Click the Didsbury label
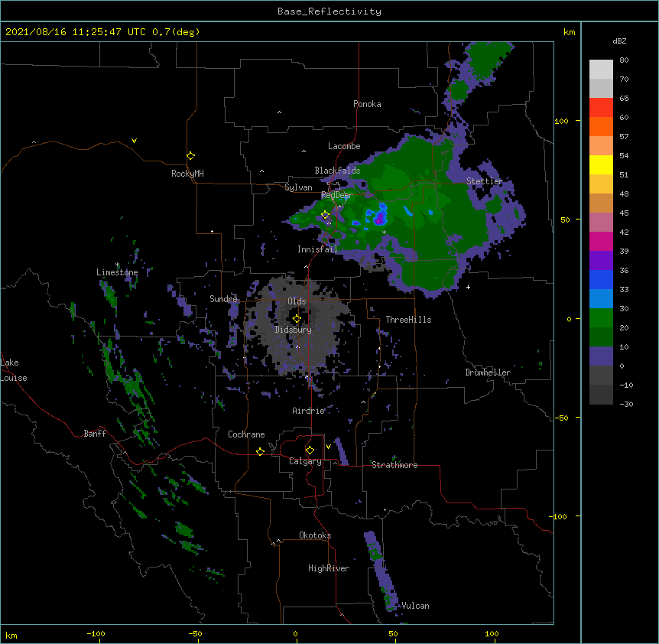This screenshot has width=659, height=644. click(x=294, y=330)
